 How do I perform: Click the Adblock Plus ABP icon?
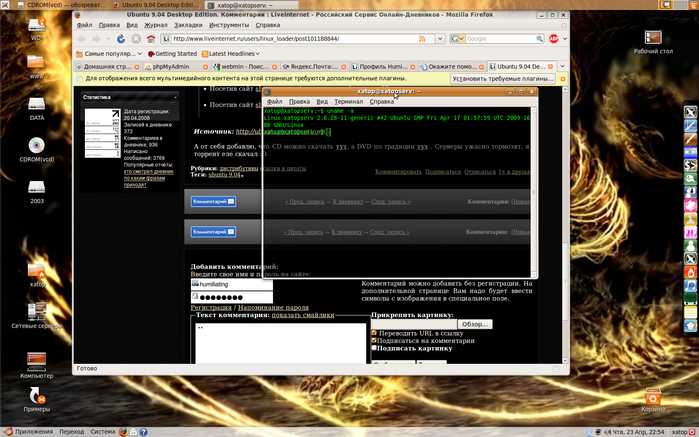pos(554,39)
